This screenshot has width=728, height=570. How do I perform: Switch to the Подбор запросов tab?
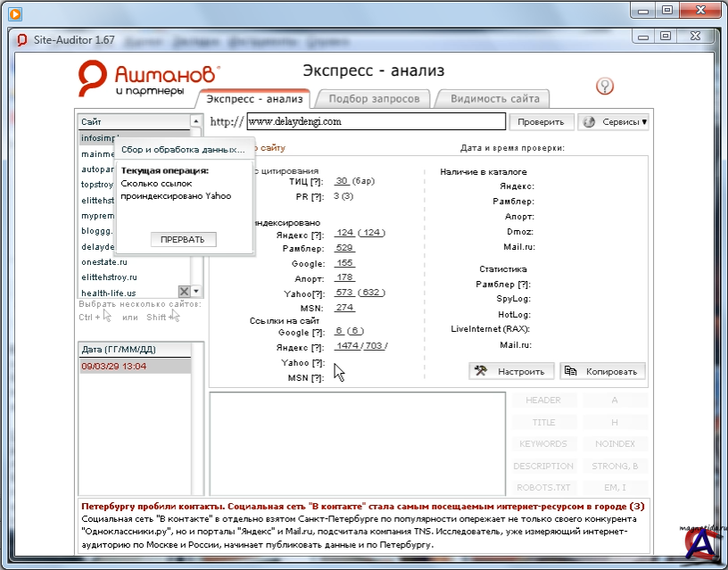pos(374,99)
